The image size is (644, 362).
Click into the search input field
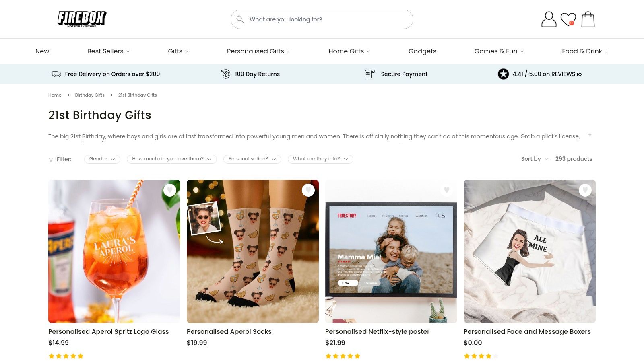pyautogui.click(x=326, y=19)
